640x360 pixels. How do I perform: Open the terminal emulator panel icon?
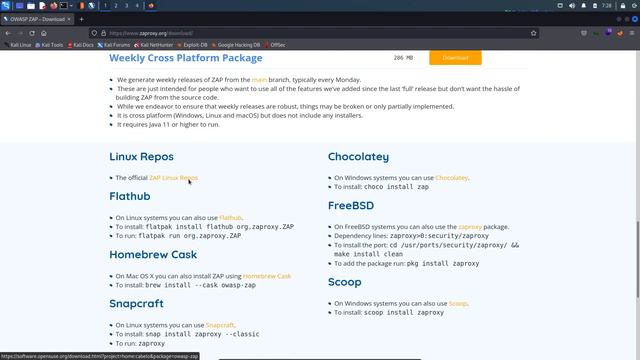coord(64,6)
